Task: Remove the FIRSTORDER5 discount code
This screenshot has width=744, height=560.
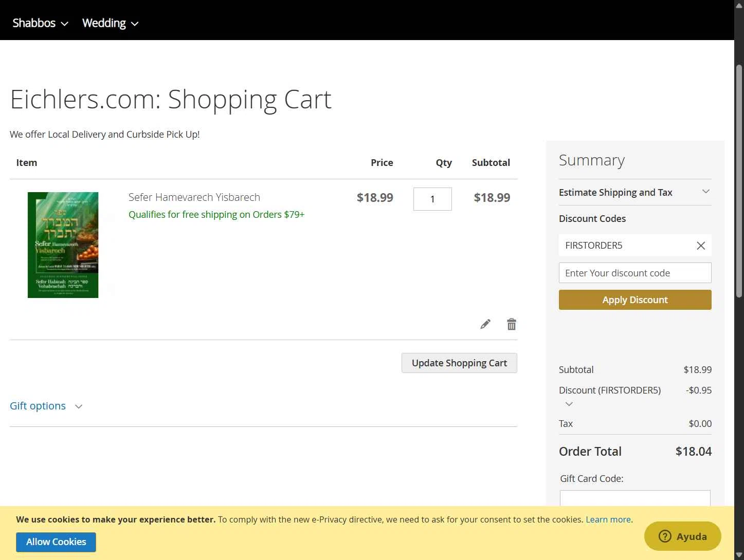Action: (701, 246)
